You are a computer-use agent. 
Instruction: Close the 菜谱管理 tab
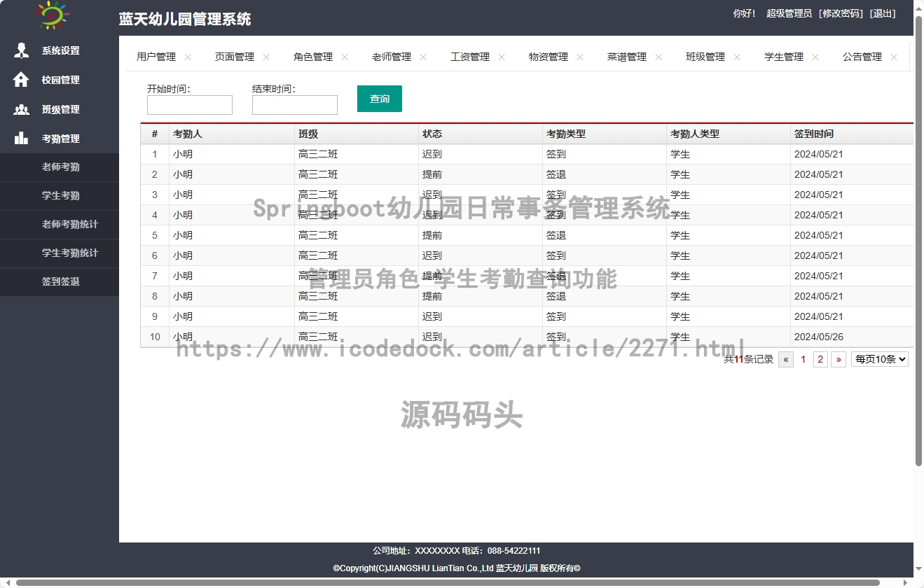(658, 57)
